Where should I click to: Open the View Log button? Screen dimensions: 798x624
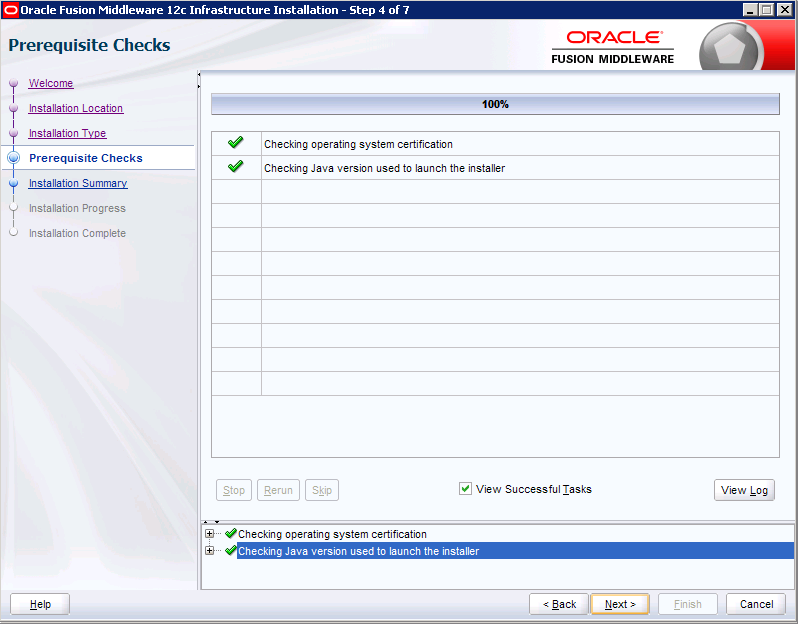tap(744, 490)
